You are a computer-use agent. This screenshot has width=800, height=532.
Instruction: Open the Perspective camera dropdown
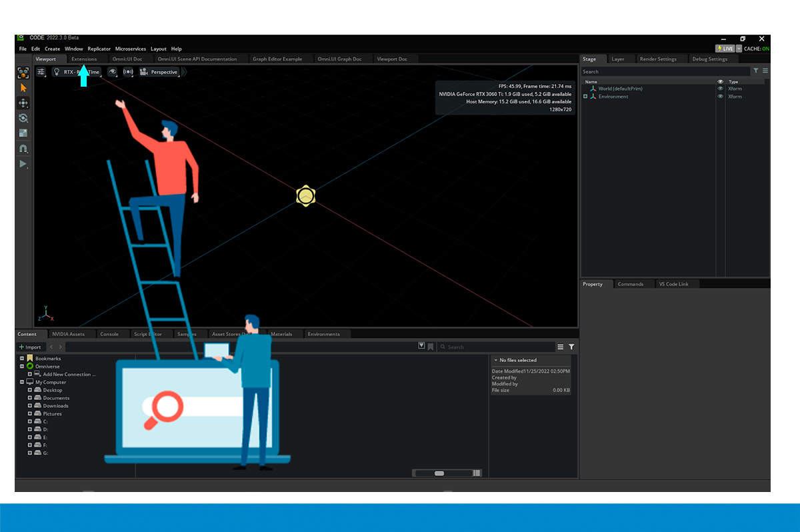pos(160,72)
